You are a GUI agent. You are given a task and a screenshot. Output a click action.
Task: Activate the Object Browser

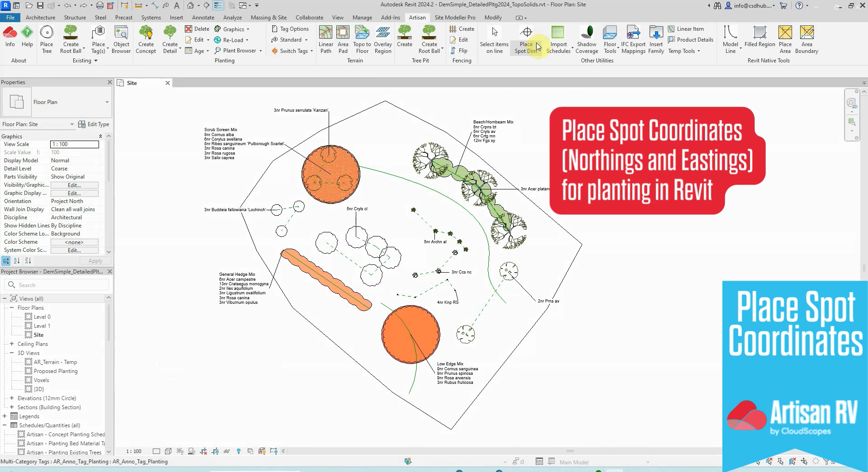coord(121,38)
